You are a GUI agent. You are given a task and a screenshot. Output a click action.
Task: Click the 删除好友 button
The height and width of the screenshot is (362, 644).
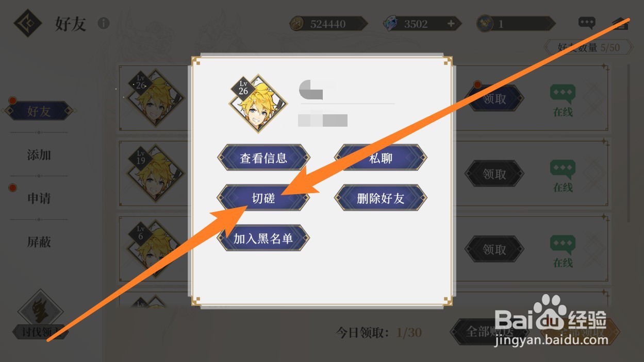tap(381, 198)
